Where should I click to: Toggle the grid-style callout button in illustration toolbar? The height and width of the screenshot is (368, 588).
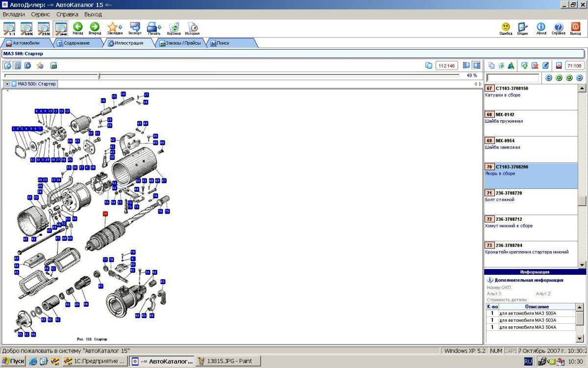[18, 65]
